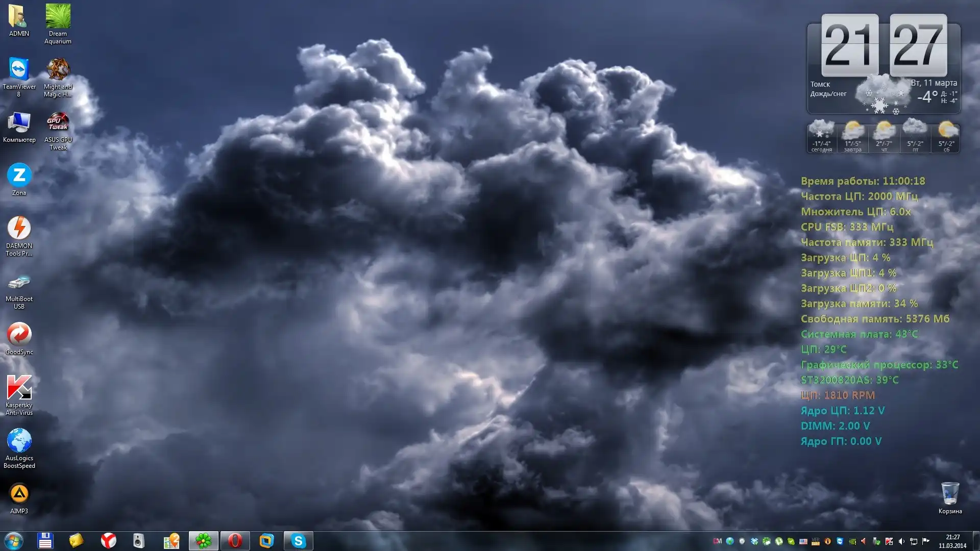Screen dimensions: 980x551
Task: Open the TeamViewer 8 desktop shortcut
Action: (19, 69)
